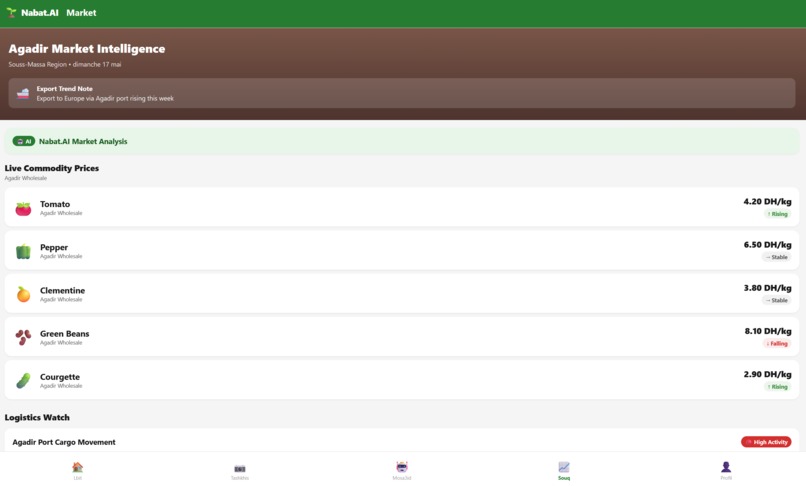Click the Rising badge on Courgette row

tap(777, 387)
